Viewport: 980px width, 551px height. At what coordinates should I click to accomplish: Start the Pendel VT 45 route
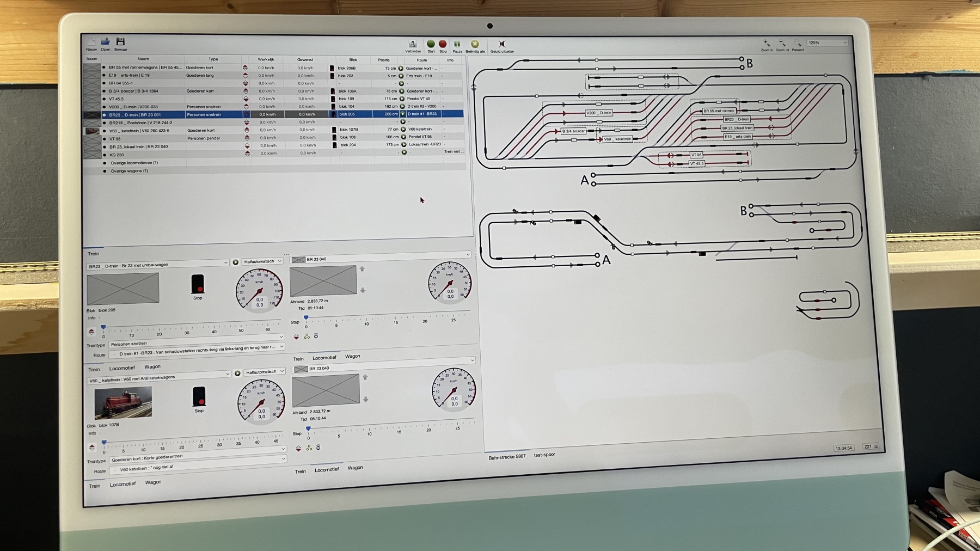pyautogui.click(x=402, y=99)
